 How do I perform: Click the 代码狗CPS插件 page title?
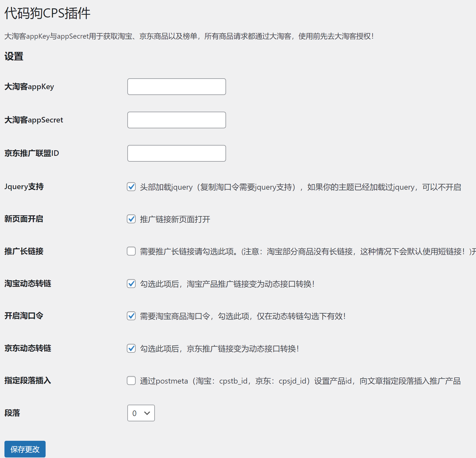pyautogui.click(x=48, y=13)
